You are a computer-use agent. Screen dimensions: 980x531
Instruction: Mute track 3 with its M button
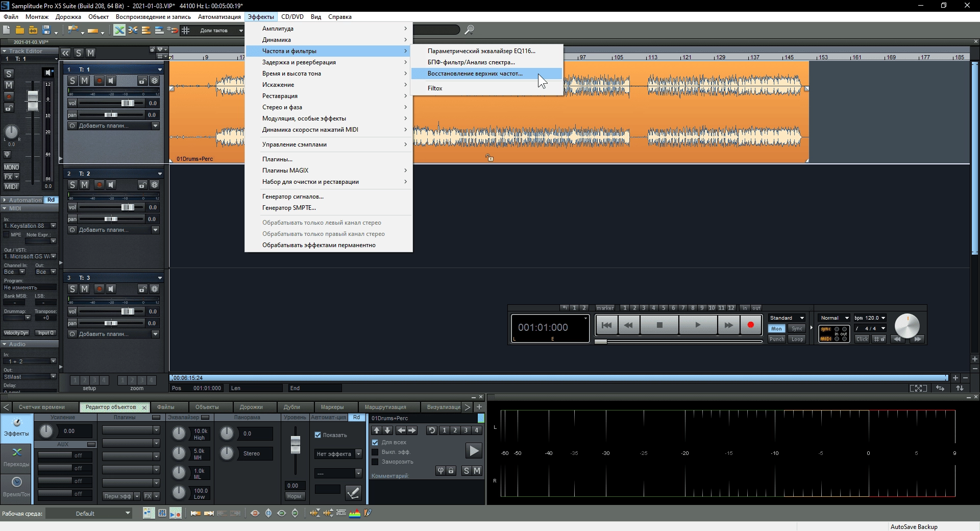coord(85,289)
